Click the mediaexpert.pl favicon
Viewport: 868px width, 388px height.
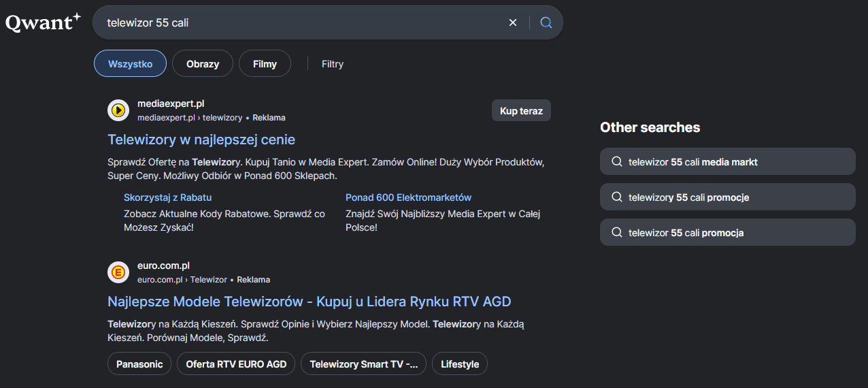click(x=118, y=110)
